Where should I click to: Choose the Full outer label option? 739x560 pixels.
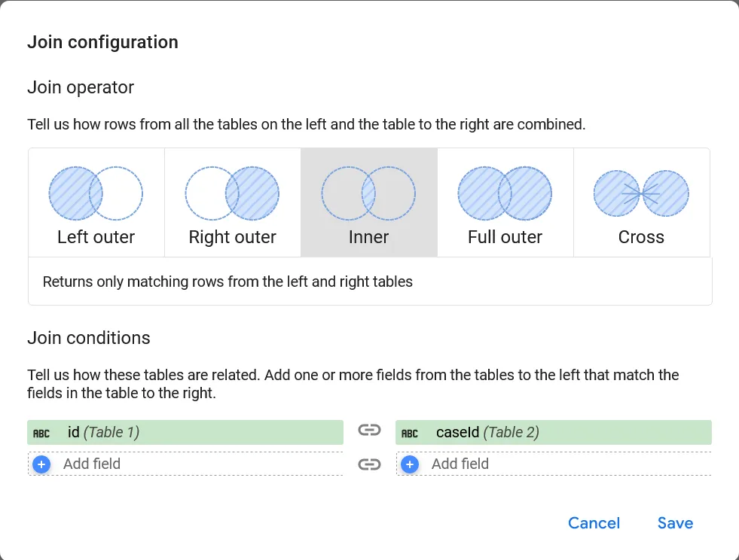505,237
